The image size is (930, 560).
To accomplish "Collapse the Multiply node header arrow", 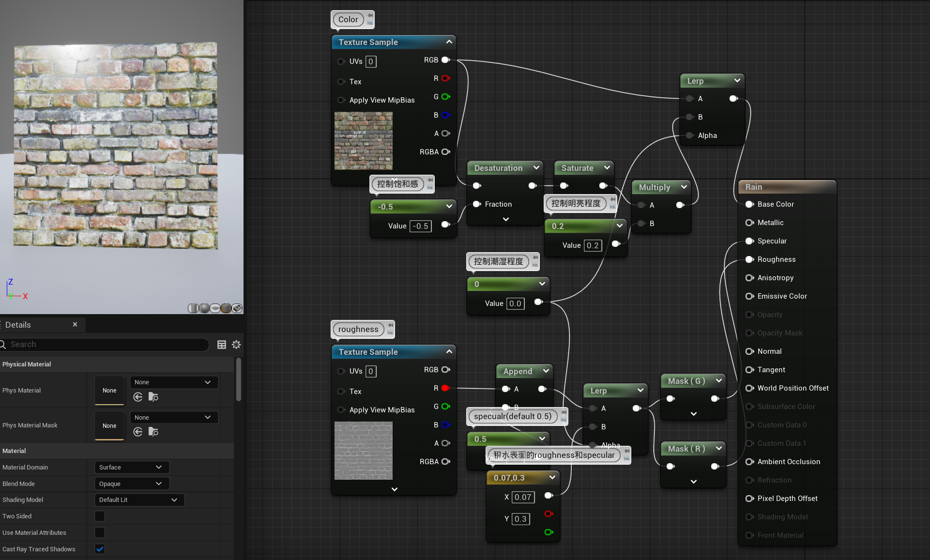I will click(684, 187).
